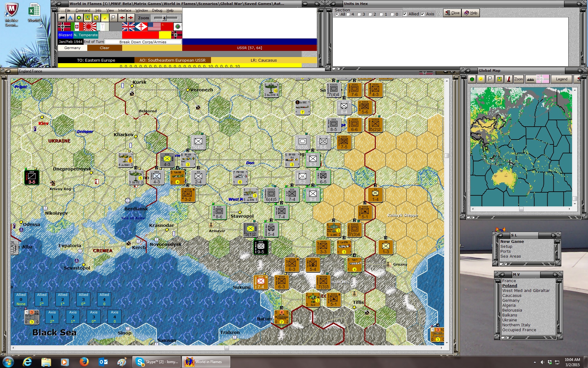This screenshot has height=368, width=588.
Task: Click the green target button beside flags
Action: coord(178,27)
